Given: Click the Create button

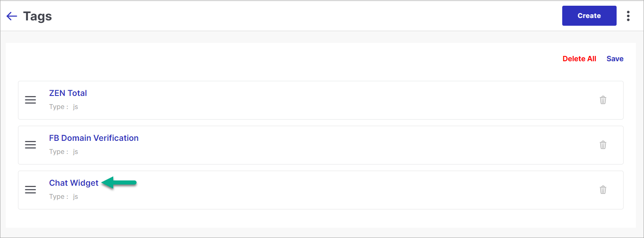Looking at the screenshot, I should (589, 16).
